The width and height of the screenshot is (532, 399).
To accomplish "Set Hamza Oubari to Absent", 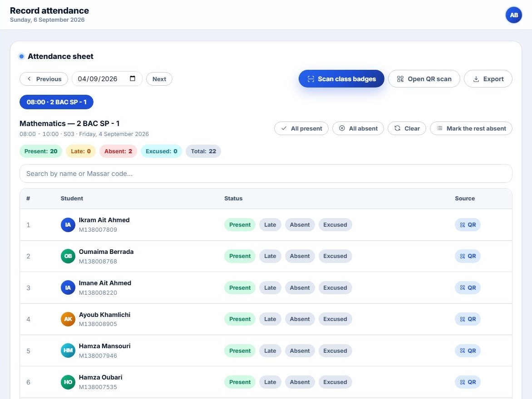I will pyautogui.click(x=300, y=382).
